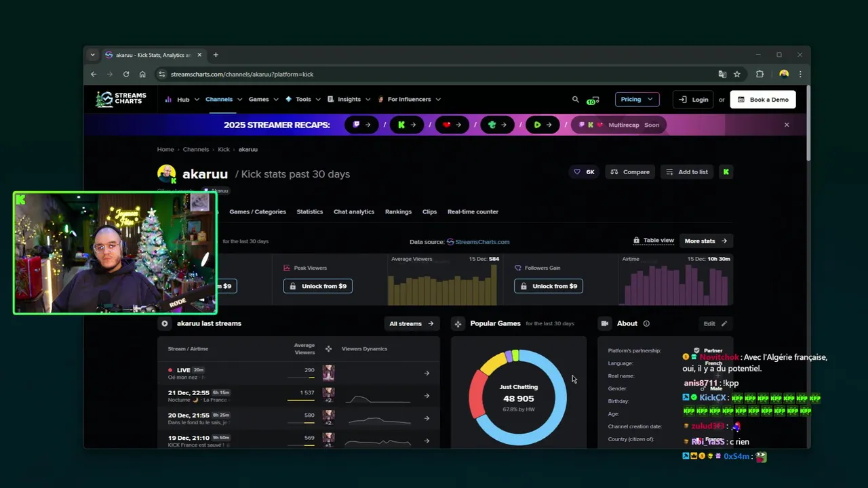Viewport: 868px width, 488px height.
Task: Click the Book a Demo button
Action: click(x=763, y=100)
